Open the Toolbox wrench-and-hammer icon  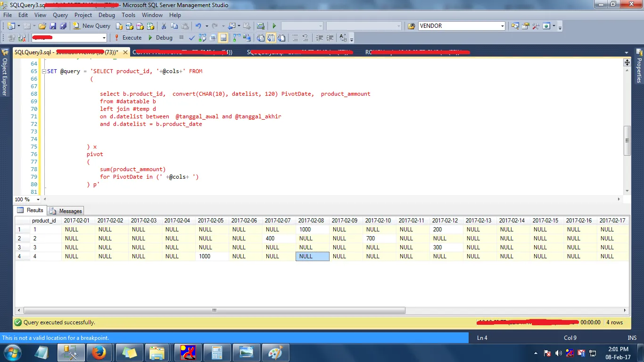pyautogui.click(x=536, y=26)
